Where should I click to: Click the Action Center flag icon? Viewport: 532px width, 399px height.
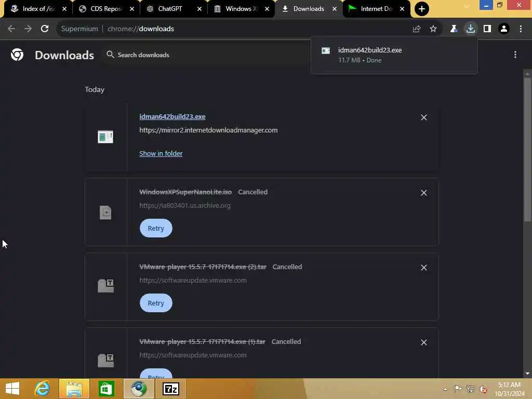pos(458,389)
